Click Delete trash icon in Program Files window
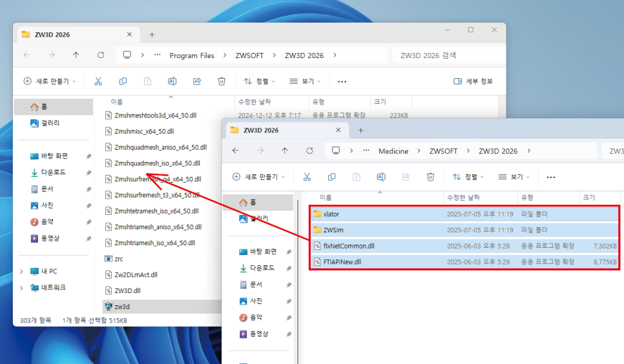The image size is (624, 364). click(222, 81)
